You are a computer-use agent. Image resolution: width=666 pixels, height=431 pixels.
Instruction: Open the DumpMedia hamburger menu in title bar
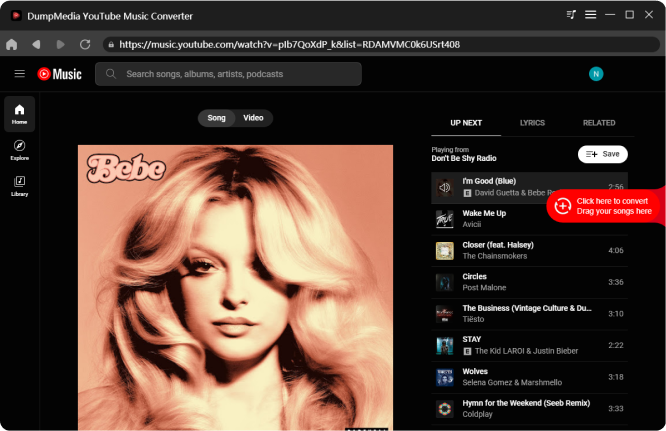point(590,15)
